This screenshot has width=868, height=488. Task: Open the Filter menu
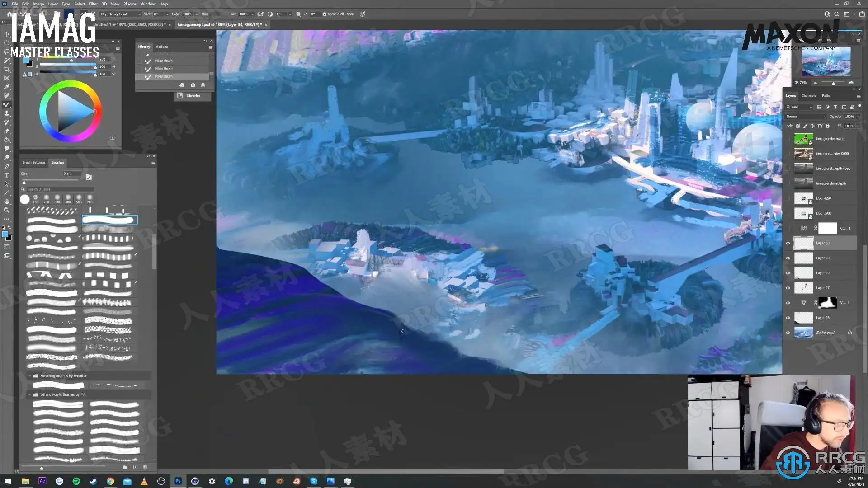pos(93,4)
